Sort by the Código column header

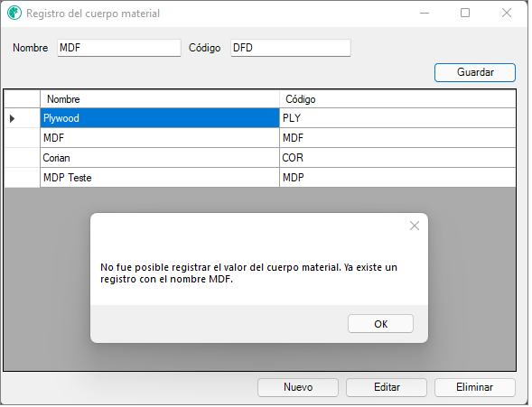(x=399, y=100)
